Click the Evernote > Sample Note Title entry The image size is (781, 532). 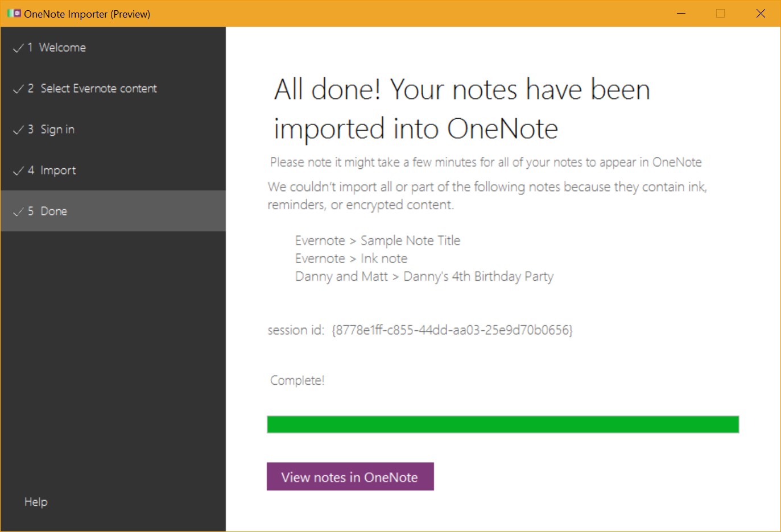click(377, 240)
